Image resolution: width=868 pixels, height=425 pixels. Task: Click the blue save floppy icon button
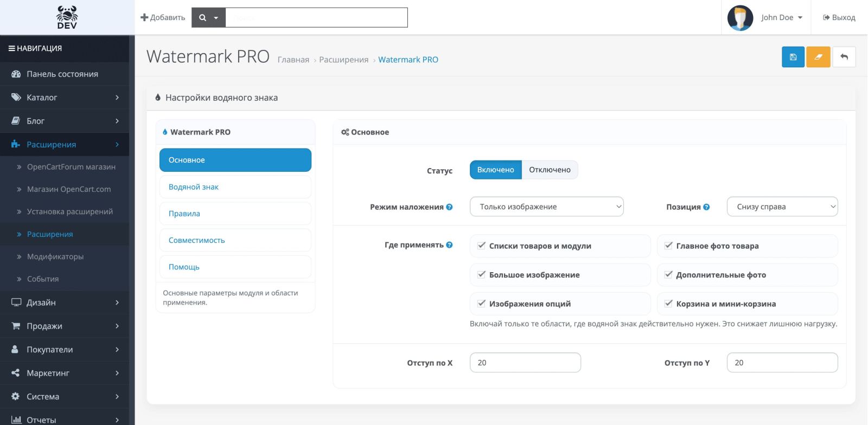click(793, 57)
